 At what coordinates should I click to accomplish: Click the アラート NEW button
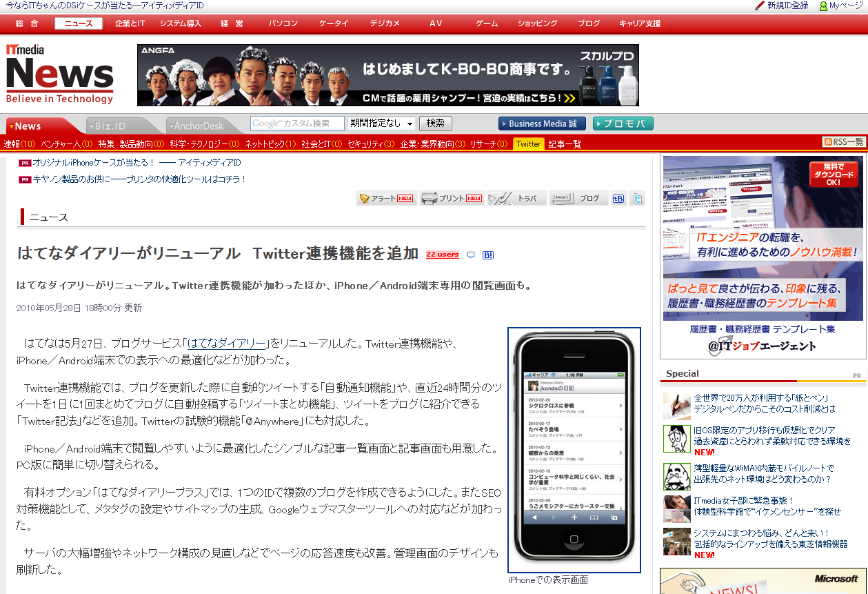[x=386, y=198]
